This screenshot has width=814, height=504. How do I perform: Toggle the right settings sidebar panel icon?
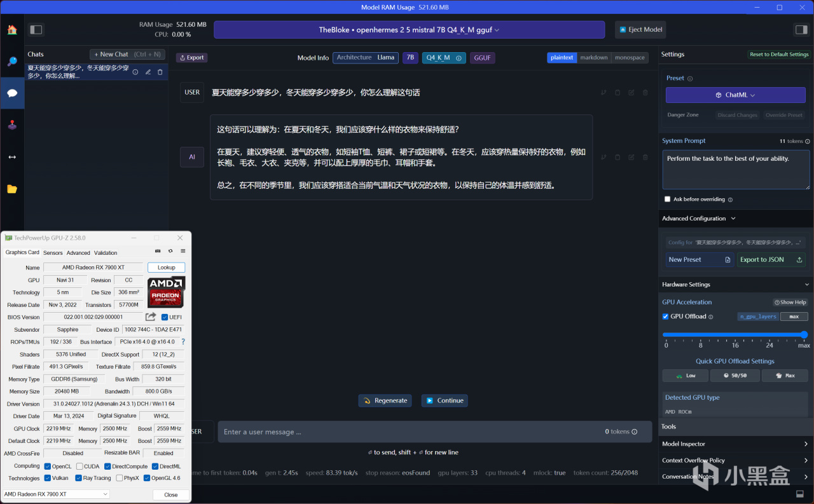(x=801, y=29)
